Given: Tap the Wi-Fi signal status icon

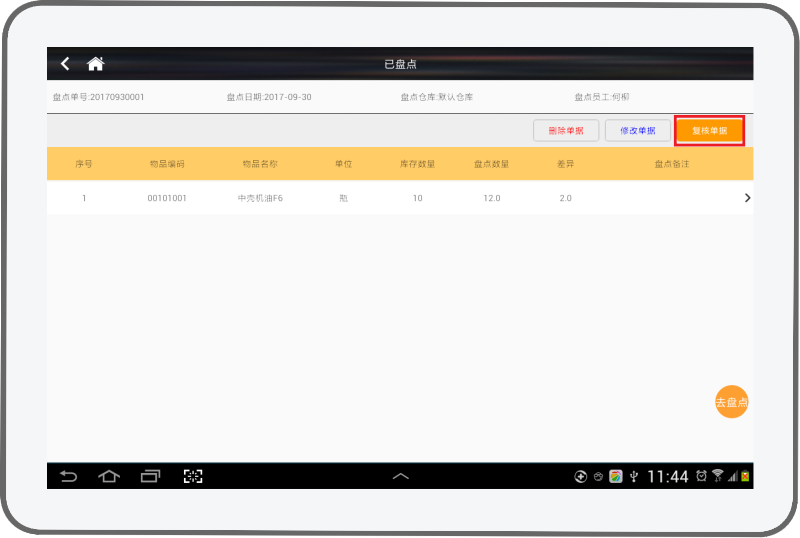Looking at the screenshot, I should tap(717, 476).
